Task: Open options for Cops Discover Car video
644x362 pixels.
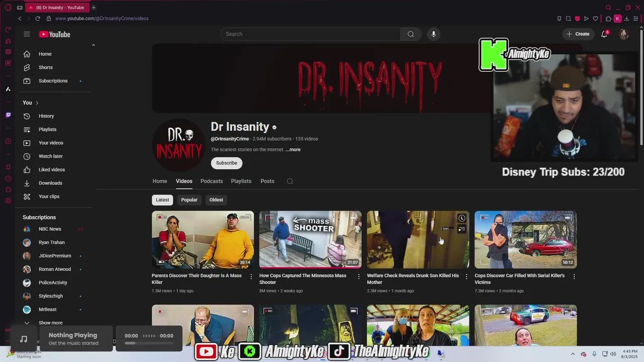Action: click(x=574, y=277)
